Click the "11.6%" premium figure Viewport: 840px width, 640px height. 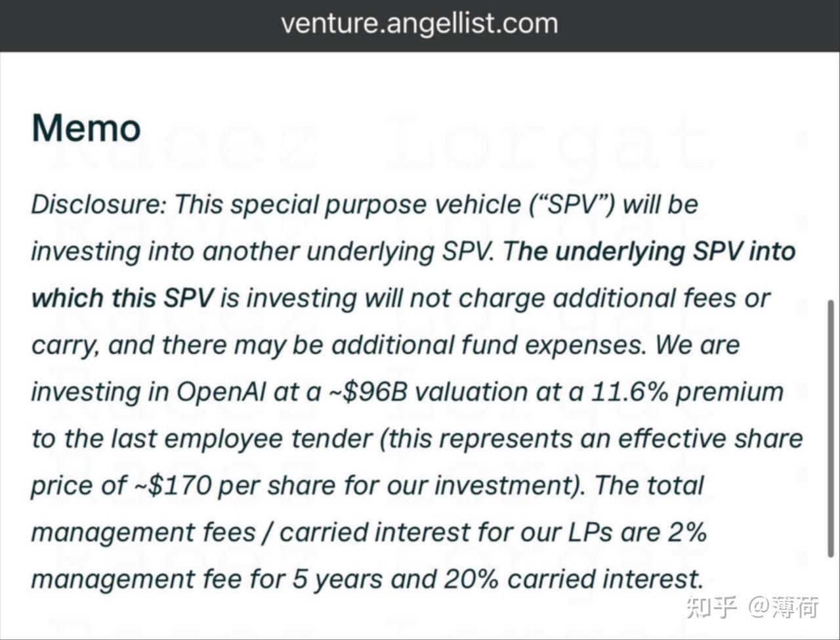click(629, 392)
